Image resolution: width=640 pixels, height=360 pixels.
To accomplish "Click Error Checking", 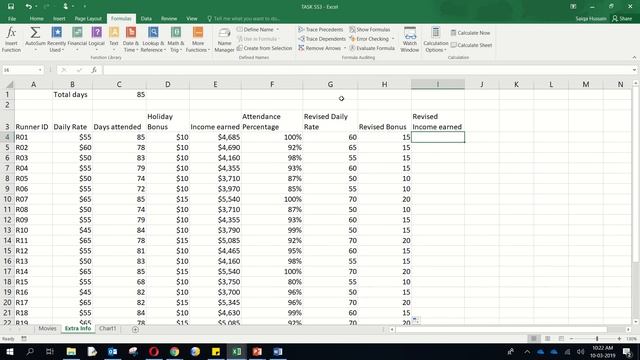I will (x=369, y=39).
